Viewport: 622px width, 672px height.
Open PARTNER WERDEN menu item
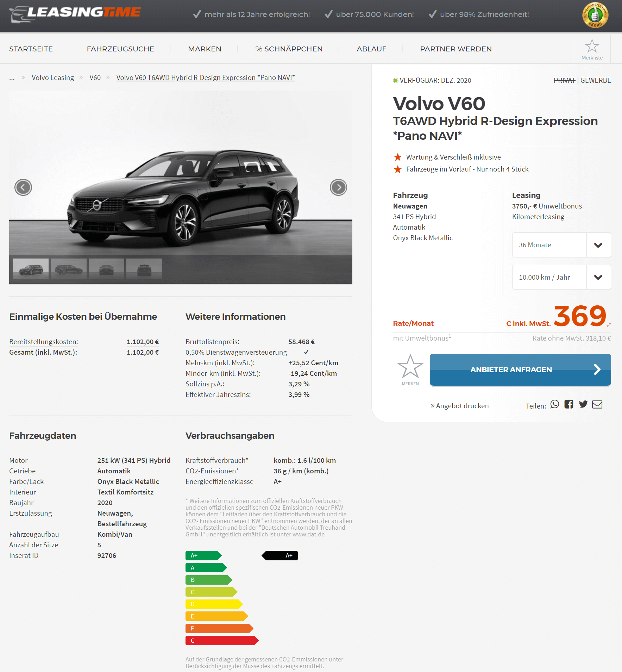[456, 49]
